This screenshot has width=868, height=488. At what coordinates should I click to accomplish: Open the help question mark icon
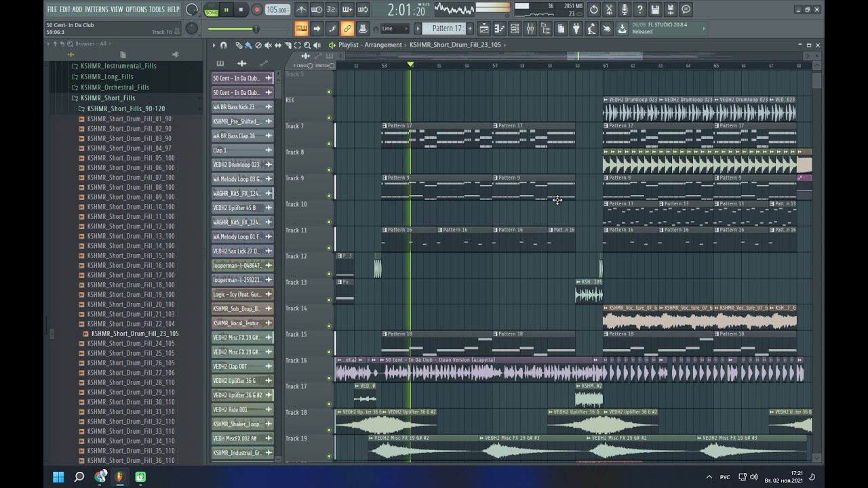[x=639, y=9]
